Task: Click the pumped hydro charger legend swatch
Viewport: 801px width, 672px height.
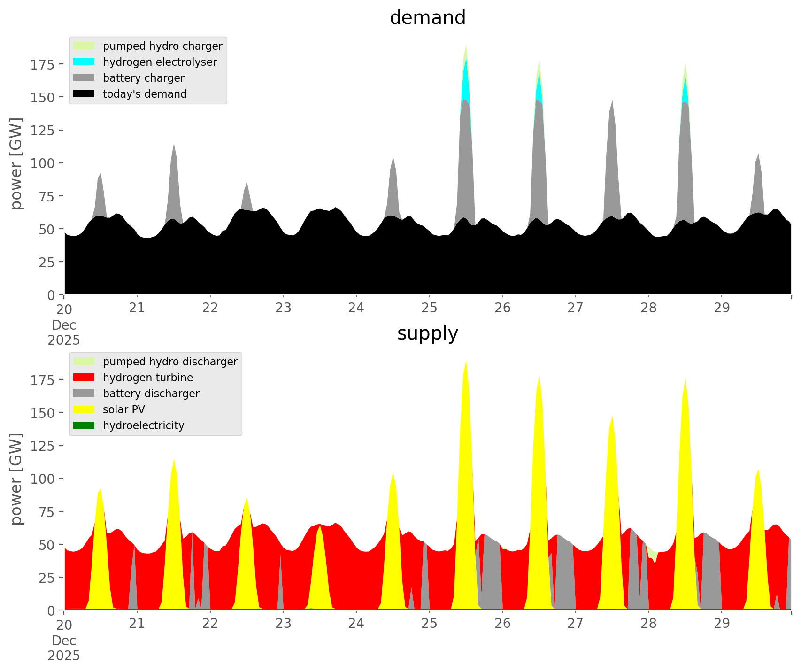Action: pyautogui.click(x=84, y=46)
